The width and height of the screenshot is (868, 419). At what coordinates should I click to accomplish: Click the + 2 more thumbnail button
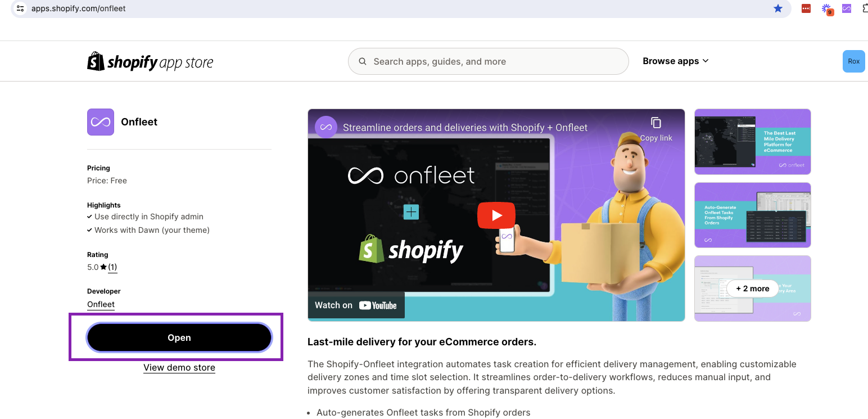tap(753, 289)
